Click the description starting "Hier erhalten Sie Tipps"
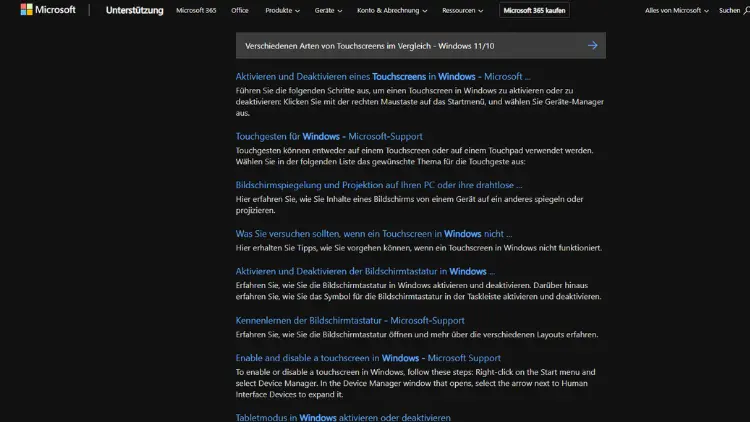The width and height of the screenshot is (750, 422). click(x=419, y=248)
